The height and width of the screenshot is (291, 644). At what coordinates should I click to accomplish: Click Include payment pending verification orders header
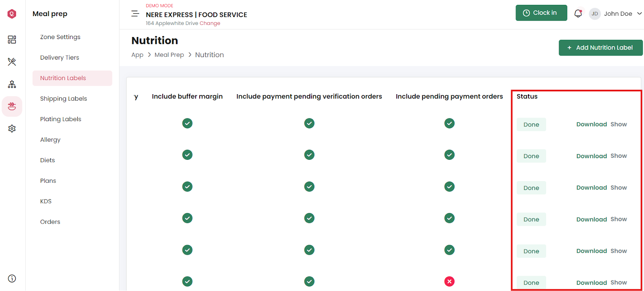309,97
